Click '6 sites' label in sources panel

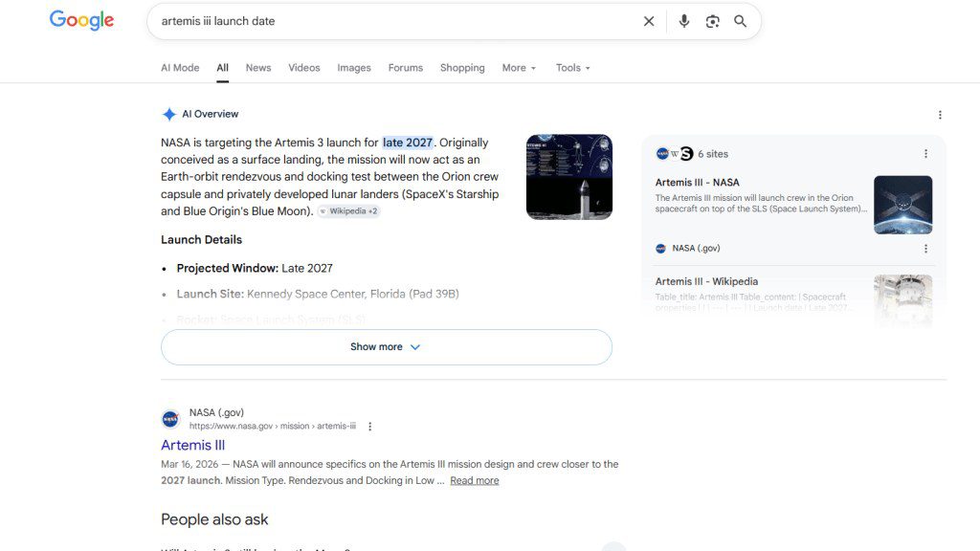click(712, 154)
